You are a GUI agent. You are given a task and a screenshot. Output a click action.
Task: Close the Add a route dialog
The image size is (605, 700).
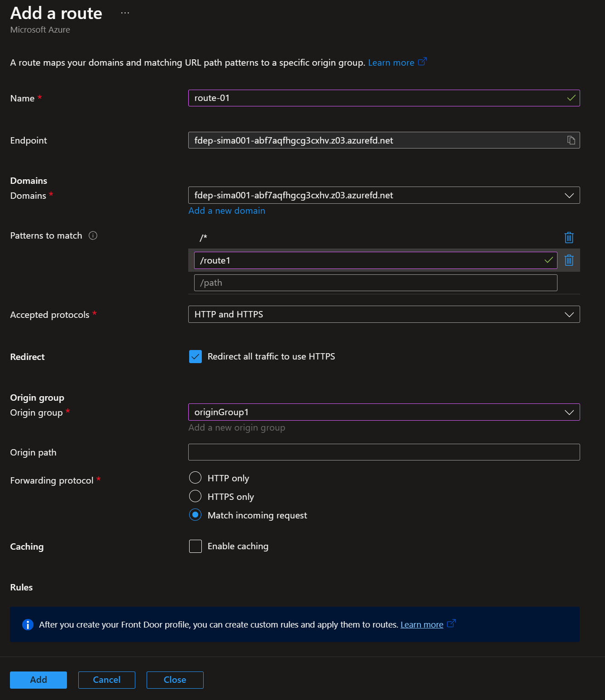coord(175,680)
